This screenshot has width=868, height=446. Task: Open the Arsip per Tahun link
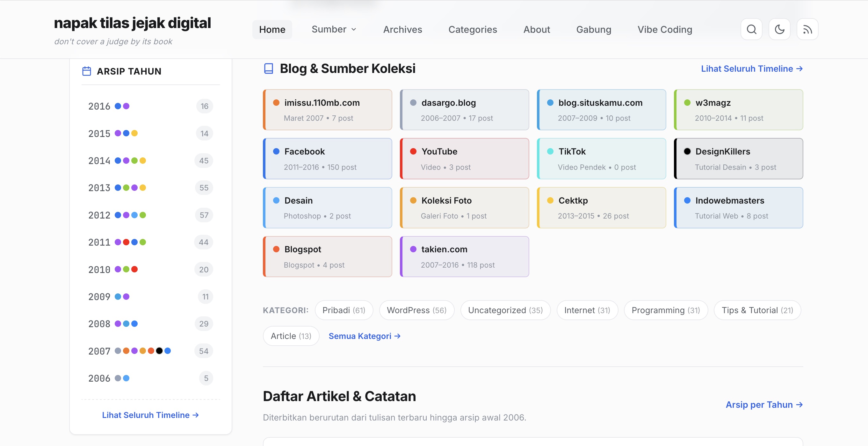[x=764, y=405]
